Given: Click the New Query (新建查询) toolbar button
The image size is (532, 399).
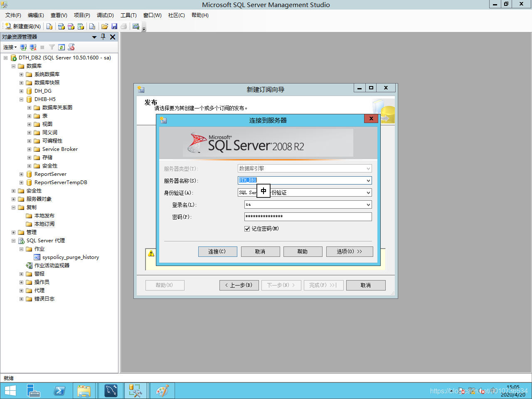Looking at the screenshot, I should 23,26.
